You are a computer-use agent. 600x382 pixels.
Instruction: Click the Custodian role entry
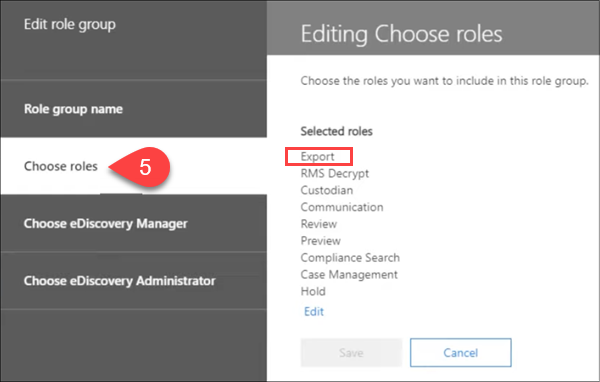click(327, 190)
